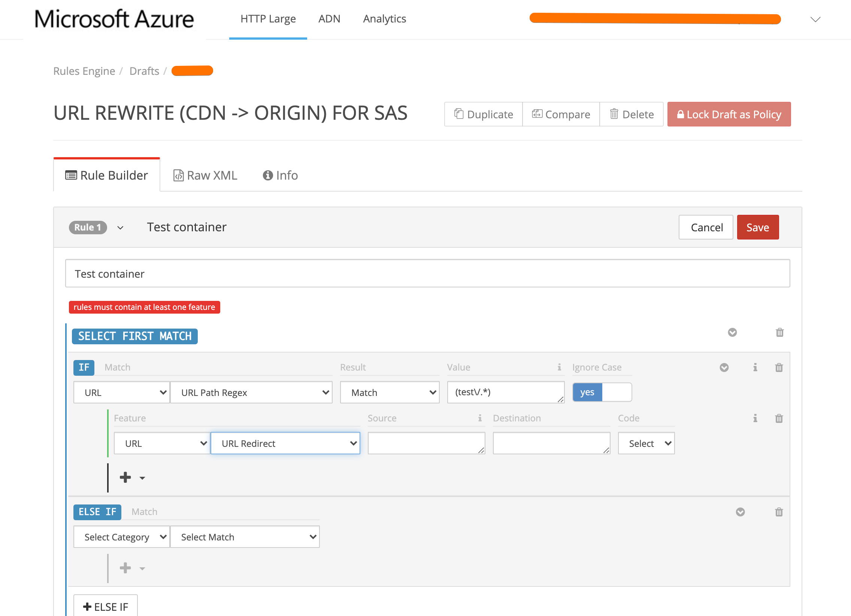Screen dimensions: 851x616
Task: Remove the SELECT FIRST MATCH block via its trash icon
Action: tap(780, 333)
